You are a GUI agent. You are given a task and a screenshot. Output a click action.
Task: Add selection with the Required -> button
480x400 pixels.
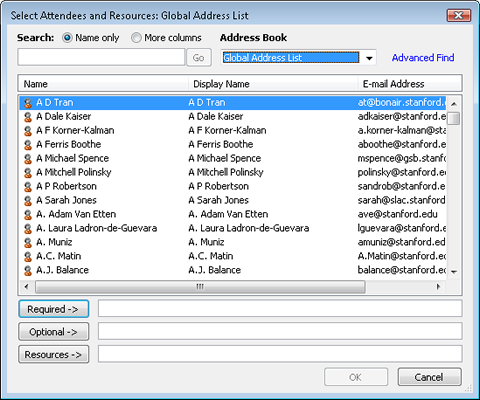pos(54,309)
